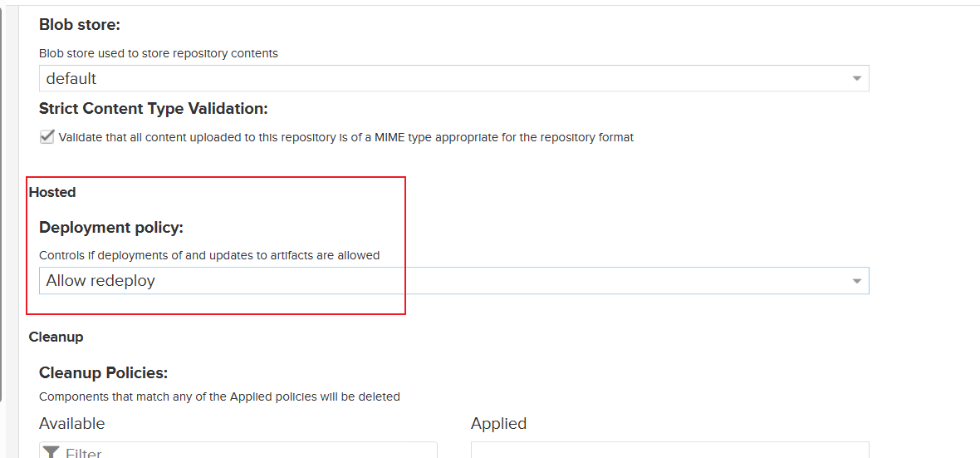Image resolution: width=980 pixels, height=458 pixels.
Task: Click the blob store description text
Action: (159, 53)
